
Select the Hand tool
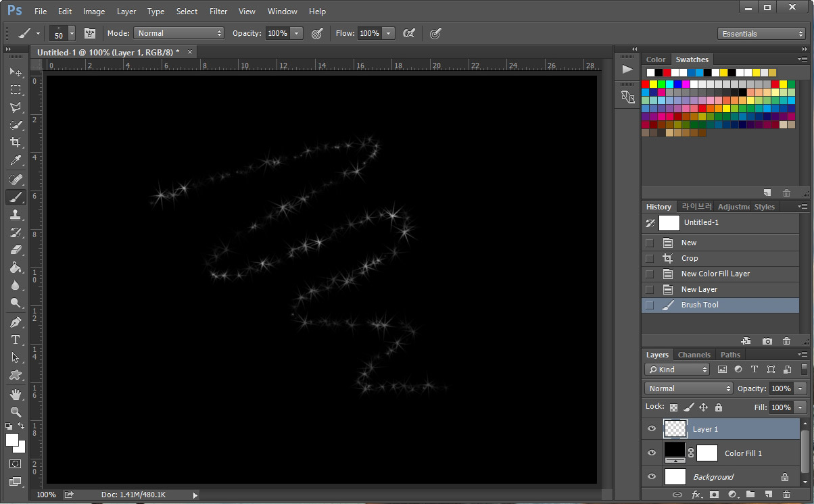16,394
